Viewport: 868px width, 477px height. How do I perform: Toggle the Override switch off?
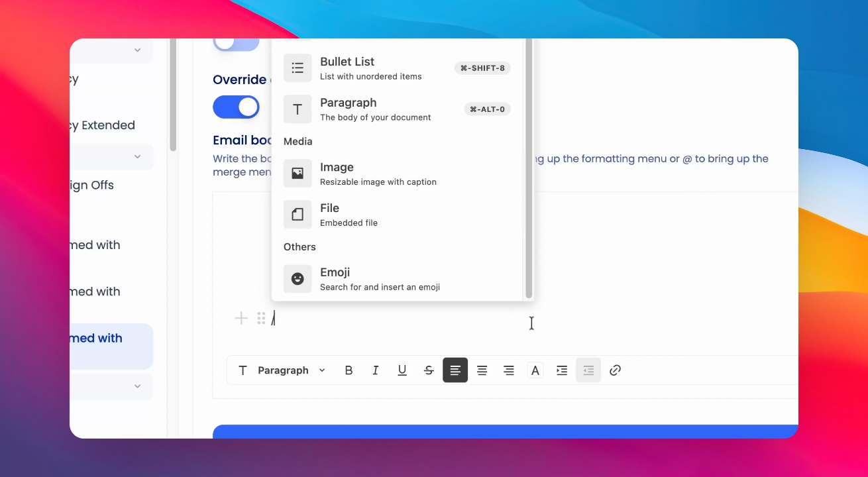pos(237,107)
